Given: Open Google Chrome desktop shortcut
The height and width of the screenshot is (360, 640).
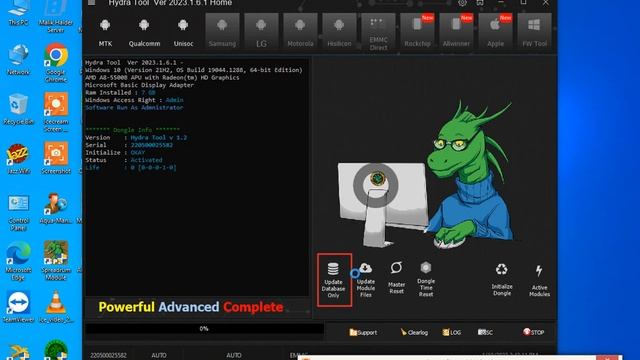Looking at the screenshot, I should (x=56, y=63).
